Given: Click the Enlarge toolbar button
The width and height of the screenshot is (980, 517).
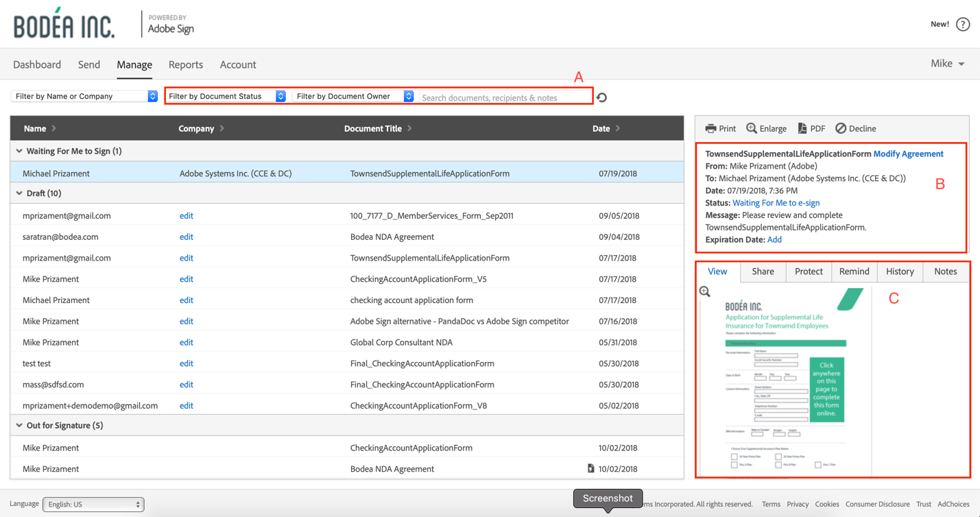Looking at the screenshot, I should click(x=766, y=128).
